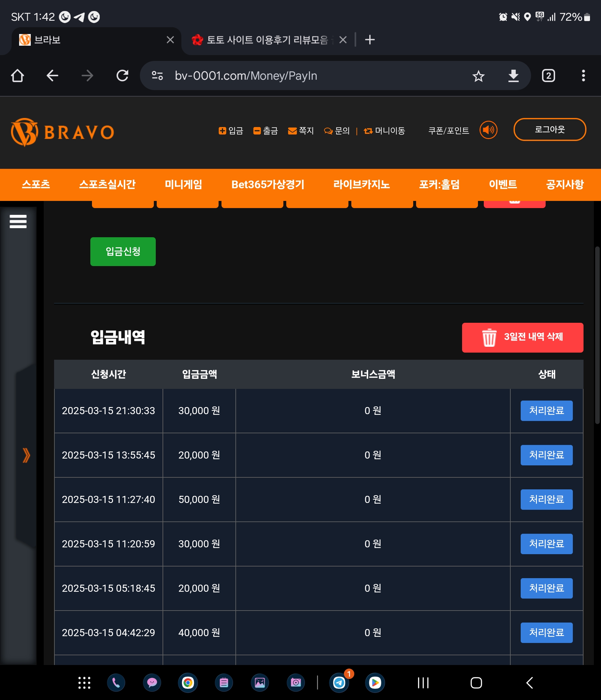Open the browser three-dot overflow menu
The height and width of the screenshot is (700, 601).
click(x=583, y=76)
